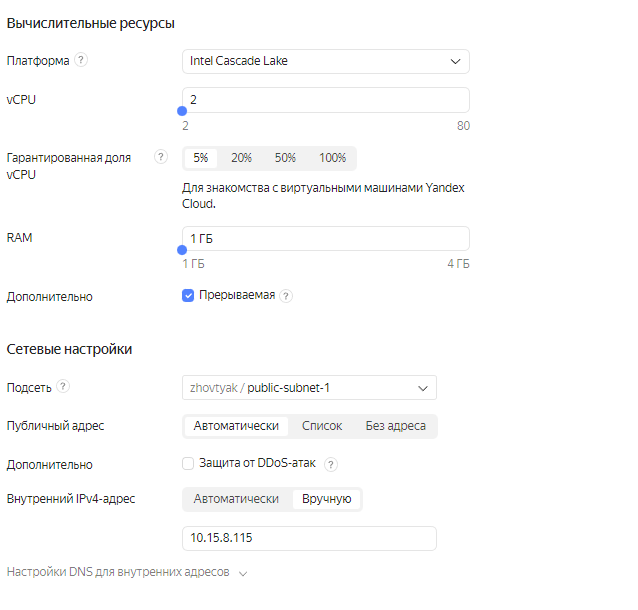Uncheck the Прерываемая checkbox

click(188, 295)
